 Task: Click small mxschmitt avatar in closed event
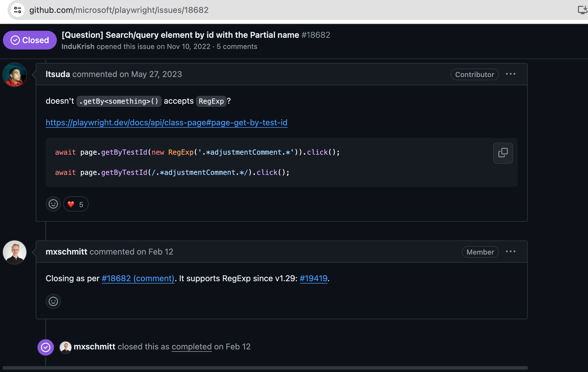(x=66, y=347)
